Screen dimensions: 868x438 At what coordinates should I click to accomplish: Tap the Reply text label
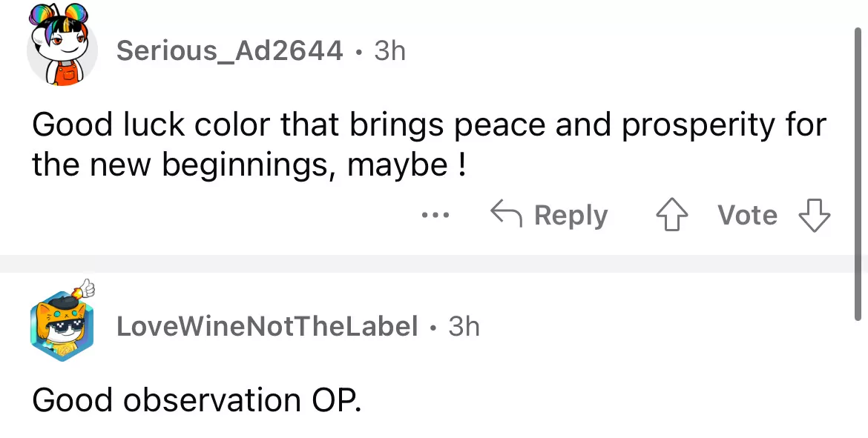570,216
